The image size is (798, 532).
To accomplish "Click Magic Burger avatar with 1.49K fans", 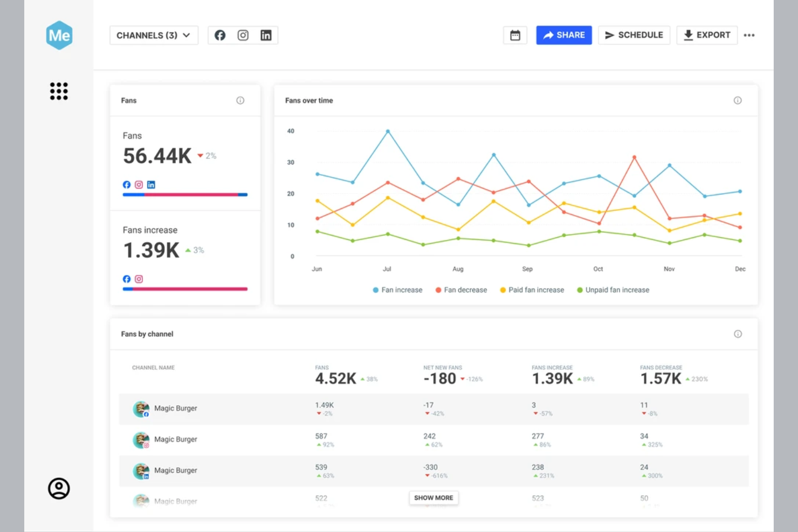I will tap(141, 409).
